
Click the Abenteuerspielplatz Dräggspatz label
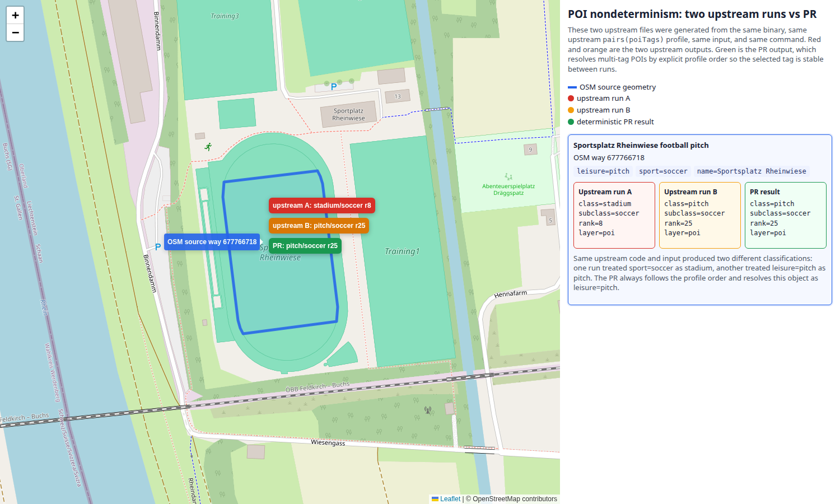(x=508, y=189)
